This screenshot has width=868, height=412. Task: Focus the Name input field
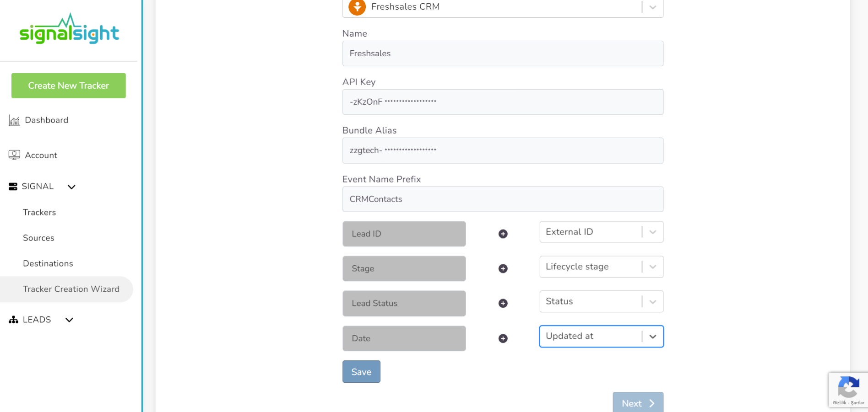pyautogui.click(x=503, y=54)
